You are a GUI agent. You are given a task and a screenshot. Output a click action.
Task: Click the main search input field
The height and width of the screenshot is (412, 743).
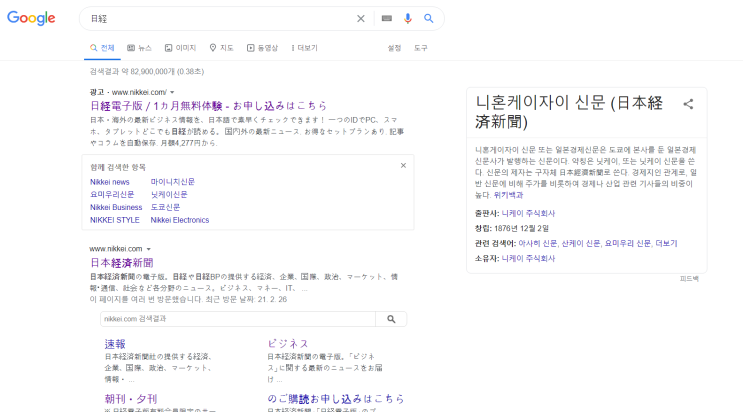(x=218, y=18)
